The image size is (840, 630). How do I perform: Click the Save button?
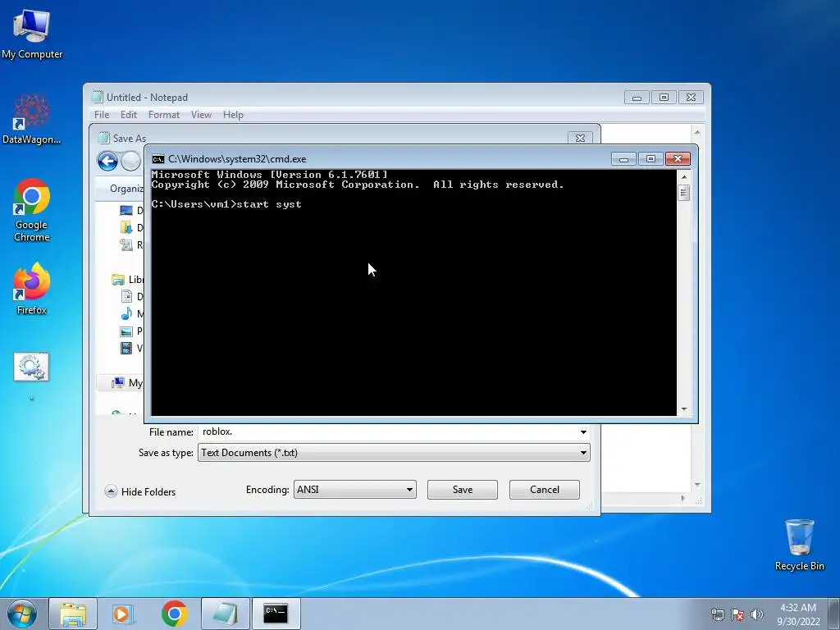tap(463, 490)
